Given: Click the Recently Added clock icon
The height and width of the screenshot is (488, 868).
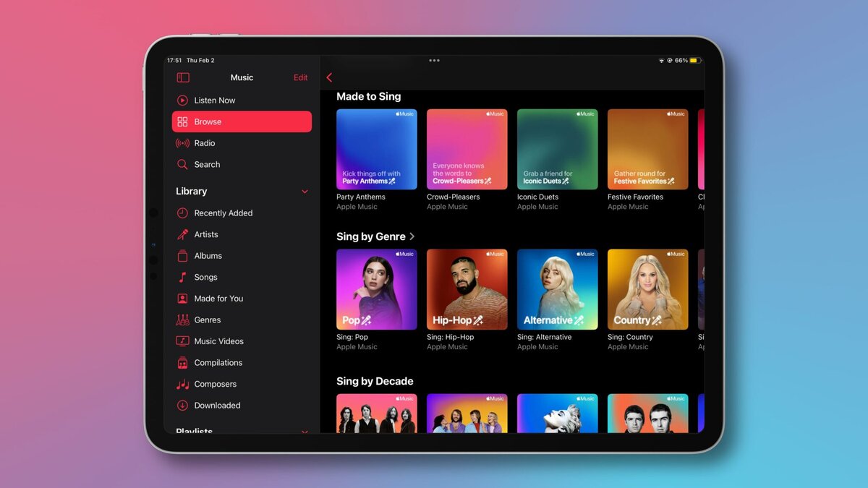Looking at the screenshot, I should tap(182, 213).
